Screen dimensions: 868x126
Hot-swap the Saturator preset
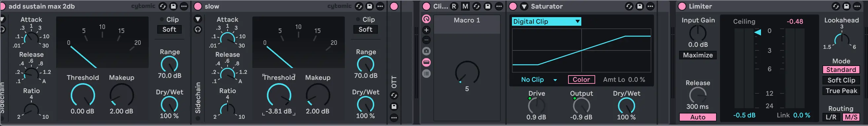[x=629, y=6]
